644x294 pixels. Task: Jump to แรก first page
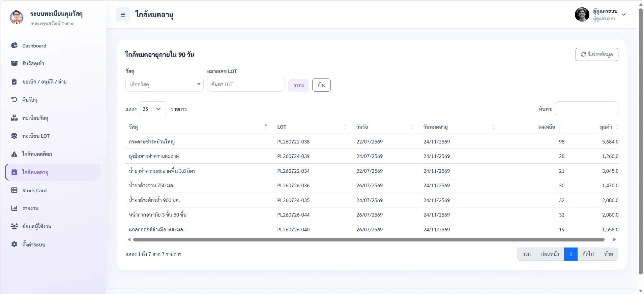click(x=527, y=254)
